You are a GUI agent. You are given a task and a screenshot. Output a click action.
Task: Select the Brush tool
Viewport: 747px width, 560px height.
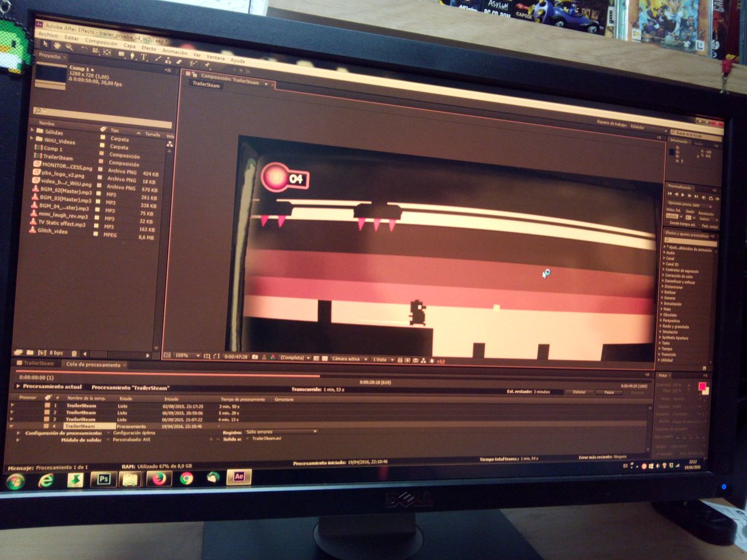tap(158, 58)
